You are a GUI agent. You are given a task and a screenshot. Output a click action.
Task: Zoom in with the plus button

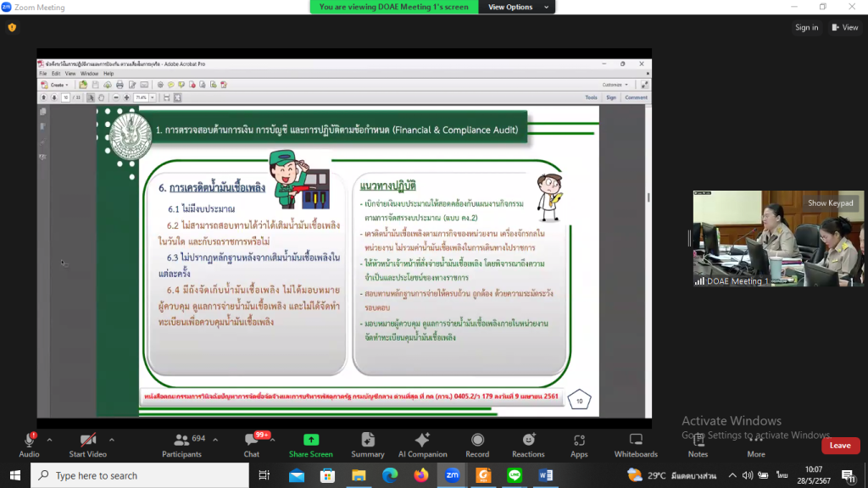pyautogui.click(x=127, y=97)
